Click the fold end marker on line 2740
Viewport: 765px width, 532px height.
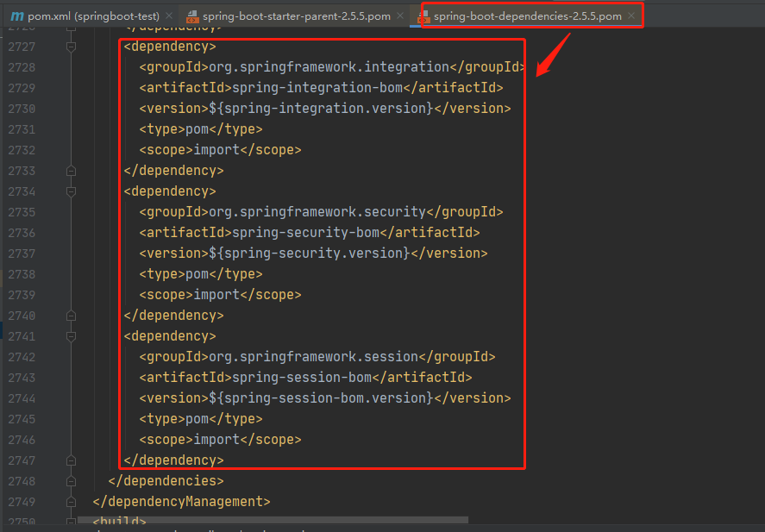pyautogui.click(x=72, y=316)
